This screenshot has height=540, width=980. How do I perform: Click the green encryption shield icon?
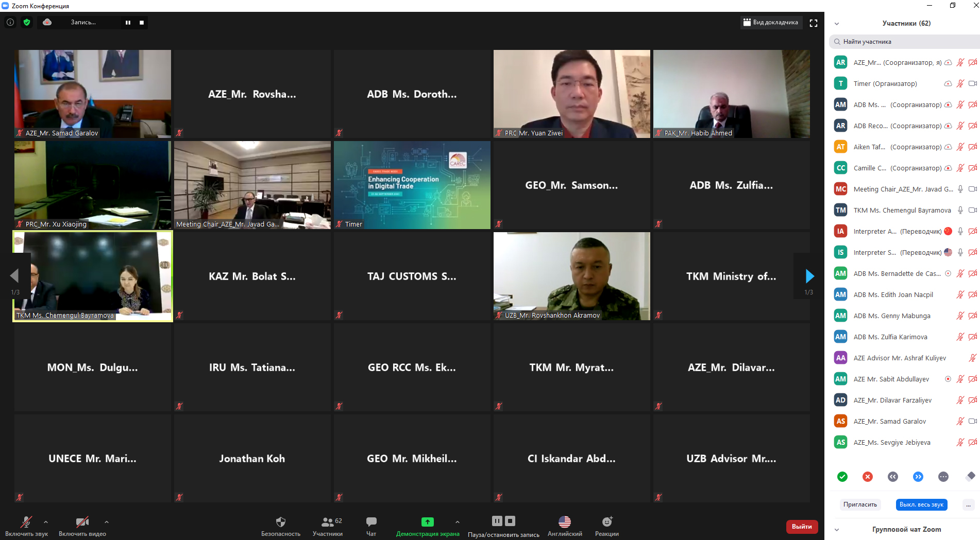pyautogui.click(x=27, y=22)
